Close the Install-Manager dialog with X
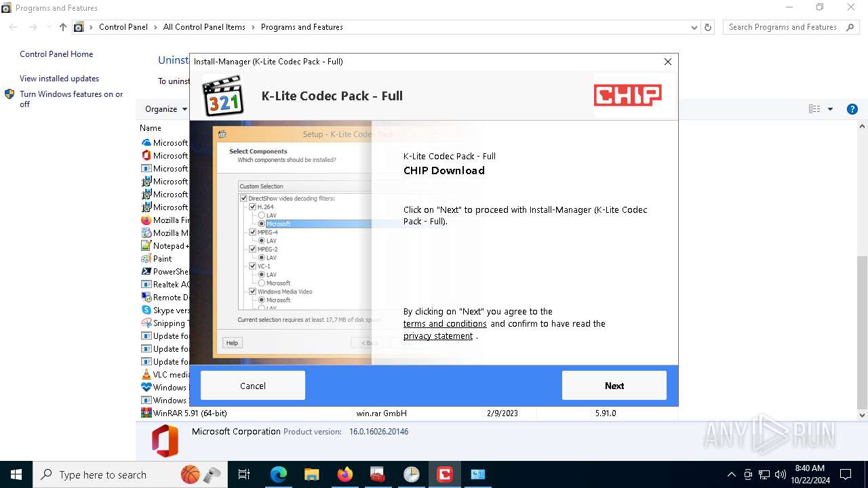This screenshot has width=868, height=488. [x=668, y=62]
